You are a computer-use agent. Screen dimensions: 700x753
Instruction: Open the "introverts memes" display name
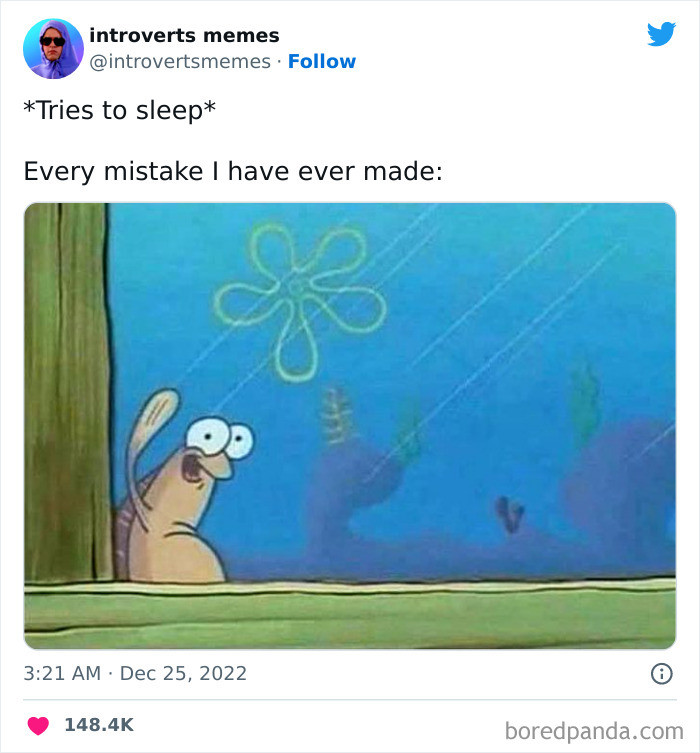pos(184,35)
